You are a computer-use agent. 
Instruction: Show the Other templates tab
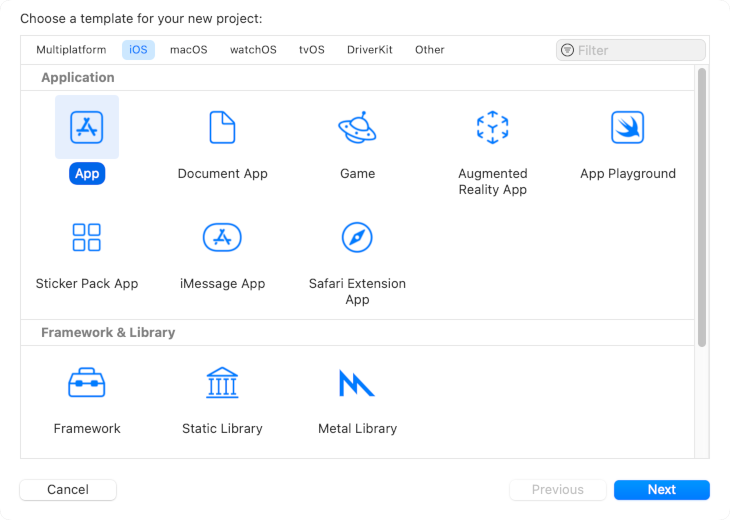430,50
